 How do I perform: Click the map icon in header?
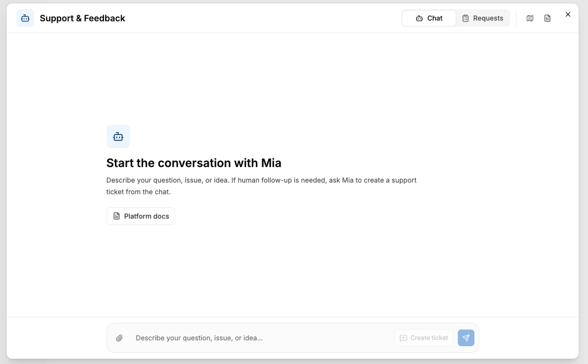530,18
